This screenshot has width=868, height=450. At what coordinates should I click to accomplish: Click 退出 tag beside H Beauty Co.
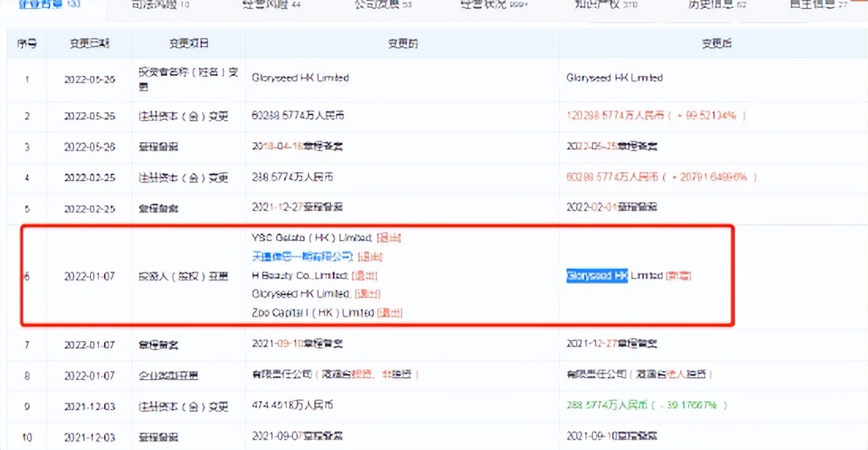point(365,276)
